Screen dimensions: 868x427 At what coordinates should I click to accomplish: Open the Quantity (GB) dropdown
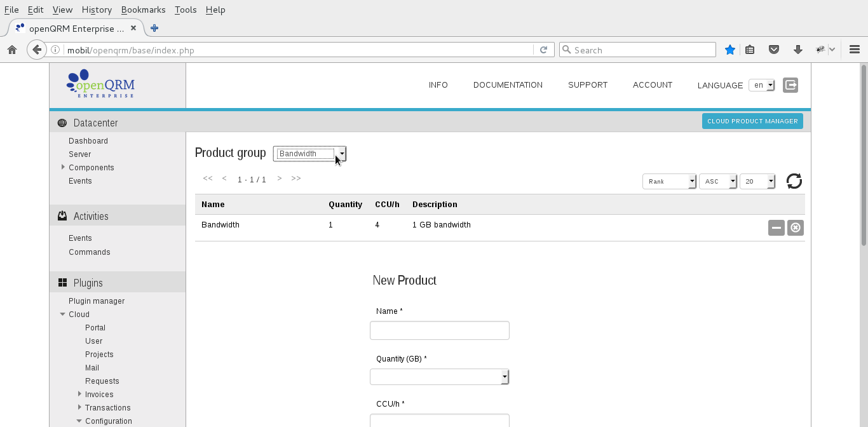click(440, 377)
